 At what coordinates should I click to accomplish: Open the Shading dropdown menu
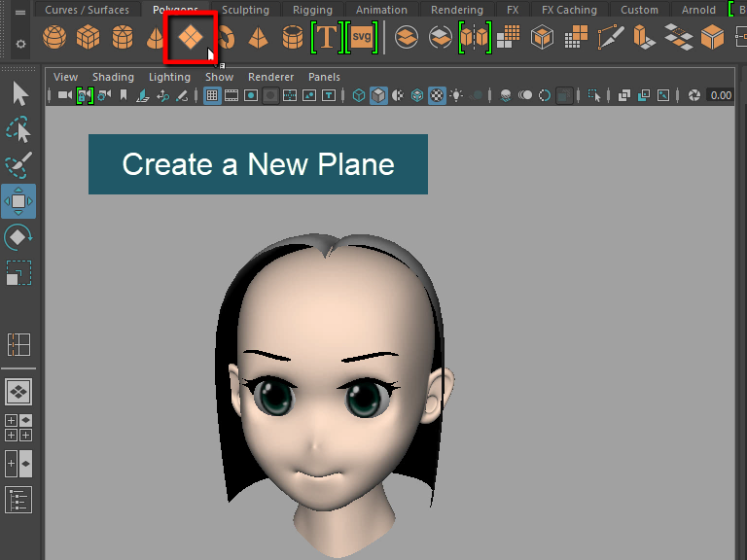113,77
